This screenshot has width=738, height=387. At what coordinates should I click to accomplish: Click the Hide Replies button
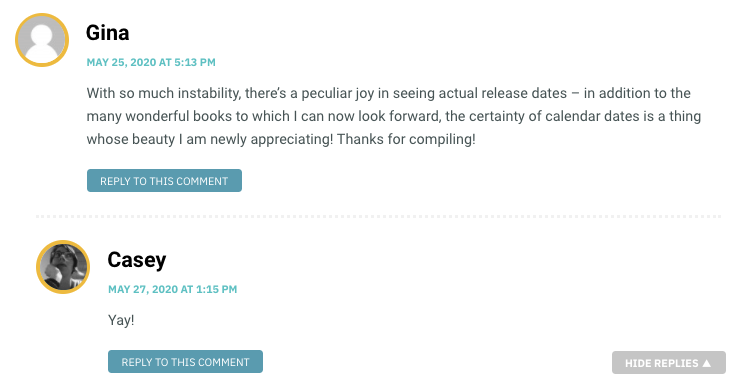coord(668,363)
